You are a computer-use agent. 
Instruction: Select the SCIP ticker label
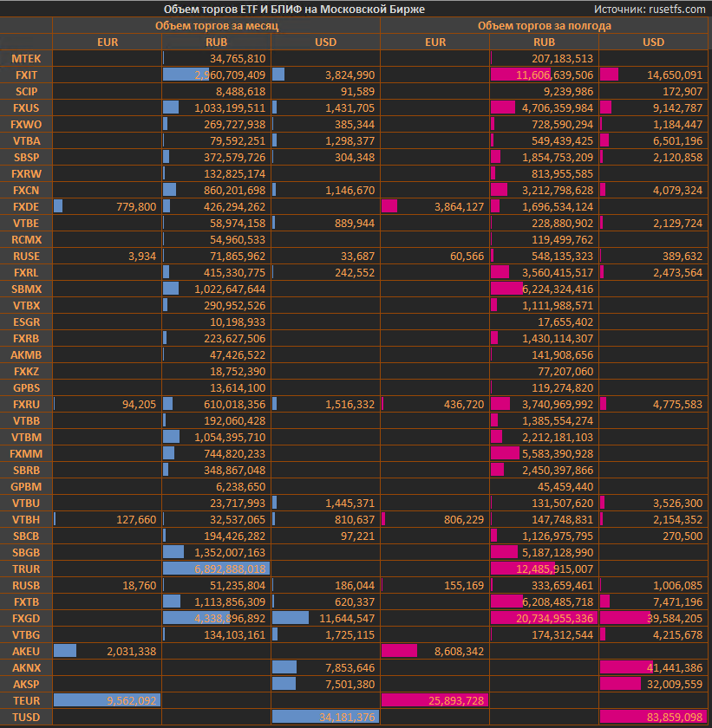click(x=26, y=92)
